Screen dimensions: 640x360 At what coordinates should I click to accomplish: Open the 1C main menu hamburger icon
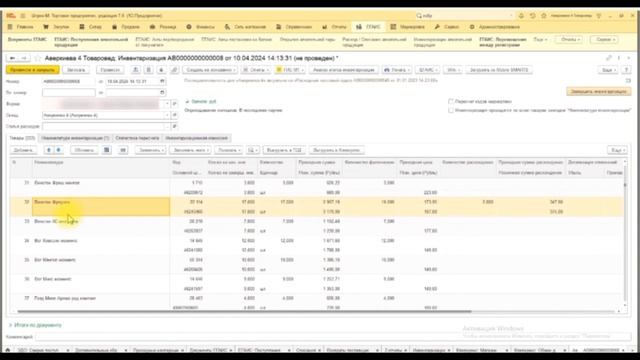tap(23, 16)
